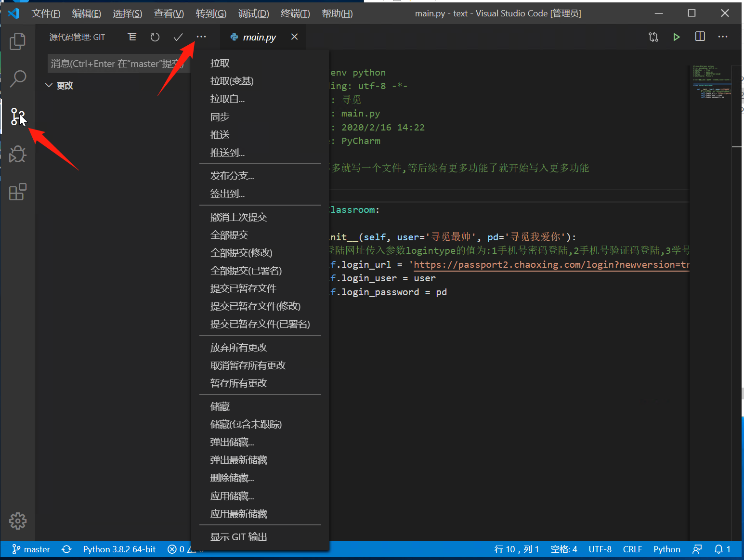744x560 pixels.
Task: Choose 签出到... from the Git menu
Action: tap(260, 194)
